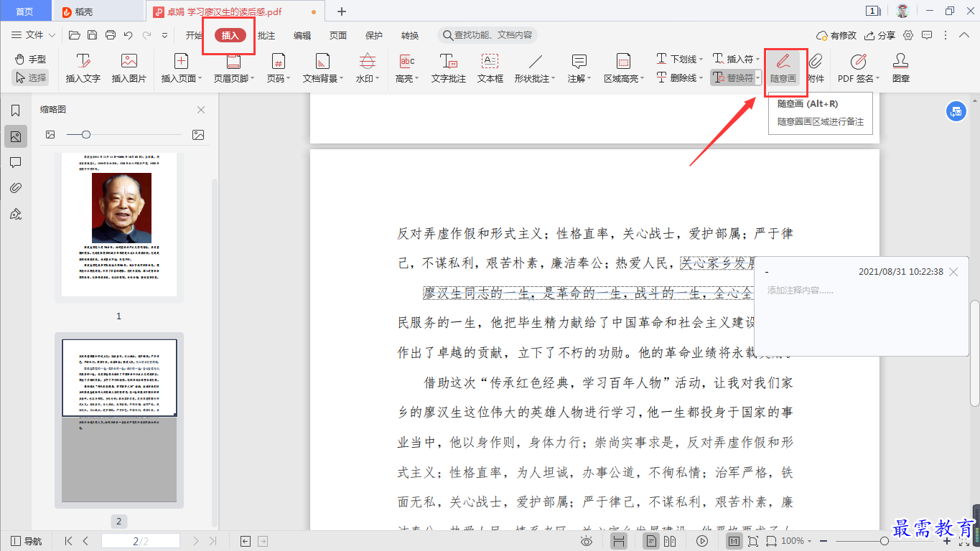
Task: Attach a file with the 附件 paperclip
Action: tap(816, 68)
